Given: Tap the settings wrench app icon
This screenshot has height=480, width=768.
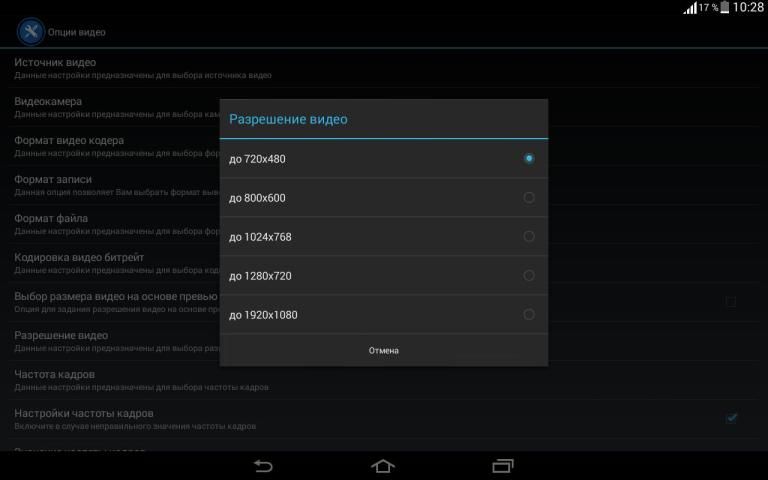Looking at the screenshot, I should coord(30,31).
